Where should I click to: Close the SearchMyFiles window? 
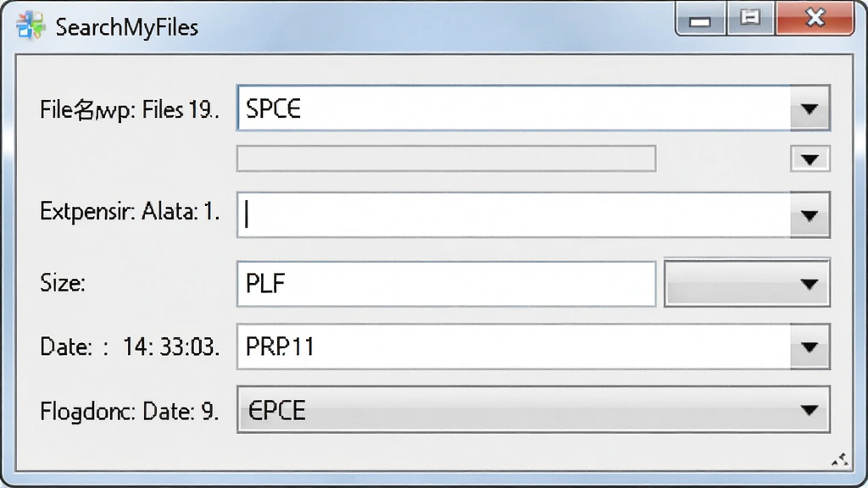(815, 19)
